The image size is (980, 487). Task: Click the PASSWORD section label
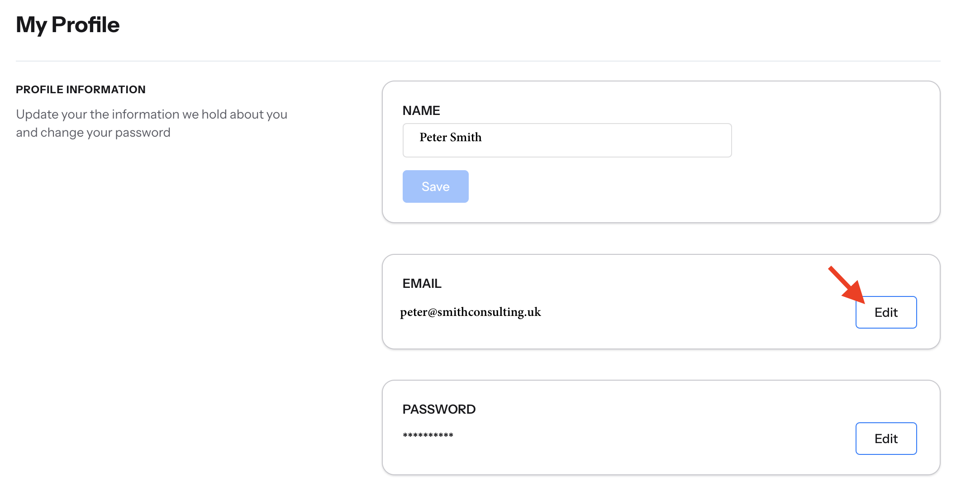point(438,409)
